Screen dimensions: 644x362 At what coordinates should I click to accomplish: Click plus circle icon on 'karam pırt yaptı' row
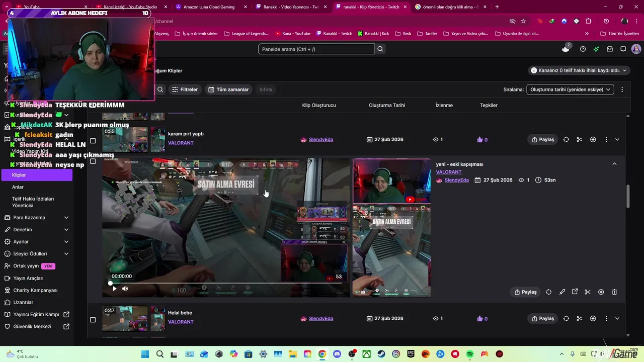tap(593, 139)
